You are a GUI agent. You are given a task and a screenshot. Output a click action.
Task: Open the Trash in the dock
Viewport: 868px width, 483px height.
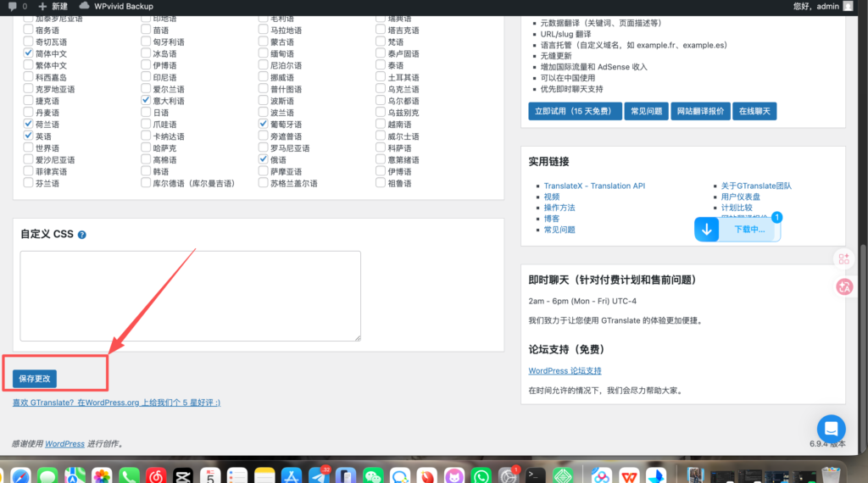[831, 476]
